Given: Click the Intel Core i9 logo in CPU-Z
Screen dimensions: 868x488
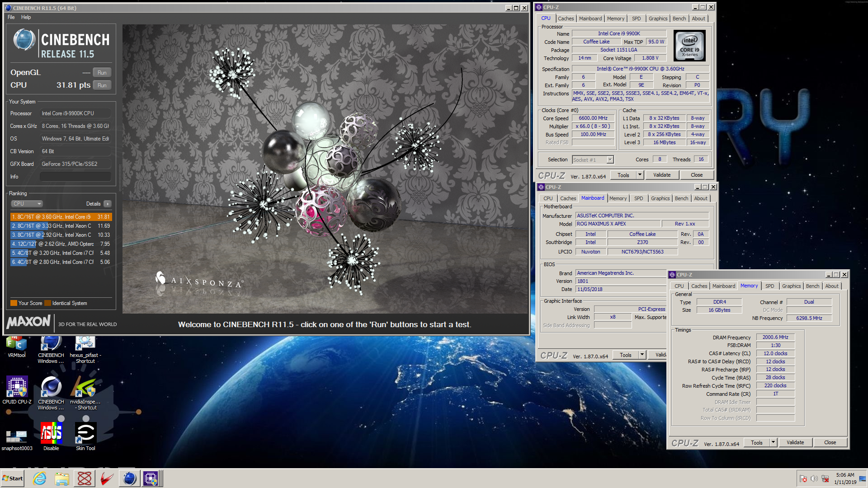Looking at the screenshot, I should pyautogui.click(x=689, y=46).
